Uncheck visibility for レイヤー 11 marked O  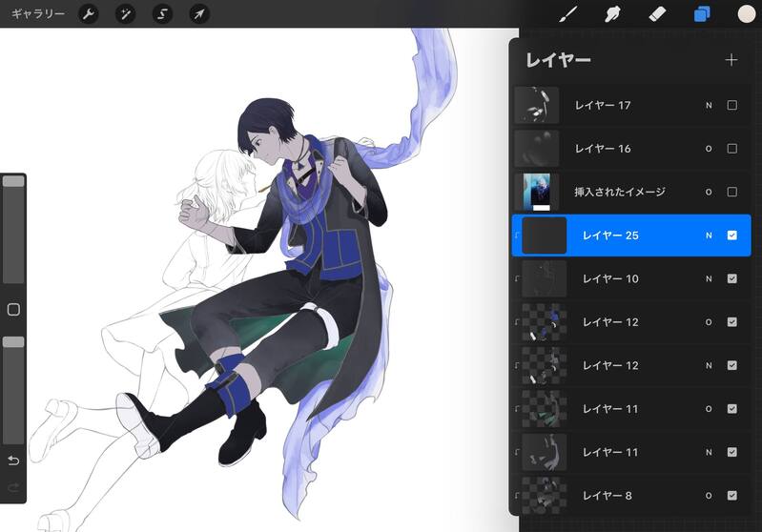click(x=731, y=409)
